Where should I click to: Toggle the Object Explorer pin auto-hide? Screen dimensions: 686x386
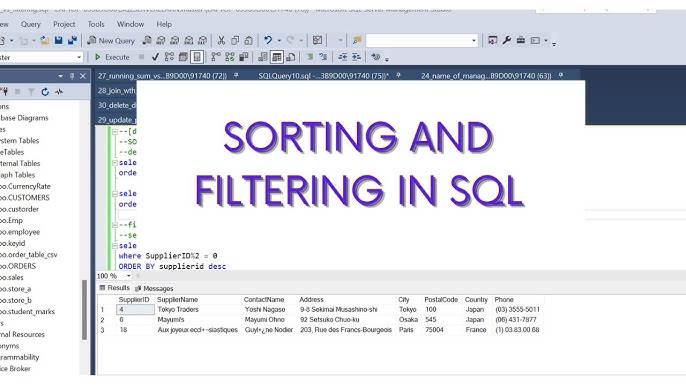pyautogui.click(x=72, y=76)
